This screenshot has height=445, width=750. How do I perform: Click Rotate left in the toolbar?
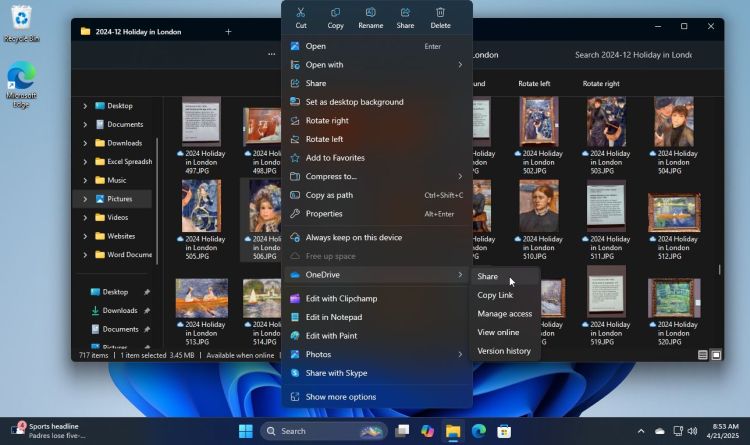[534, 84]
